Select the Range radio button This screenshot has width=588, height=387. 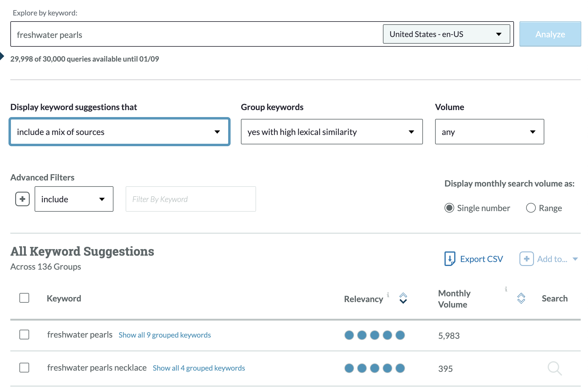[x=531, y=208]
